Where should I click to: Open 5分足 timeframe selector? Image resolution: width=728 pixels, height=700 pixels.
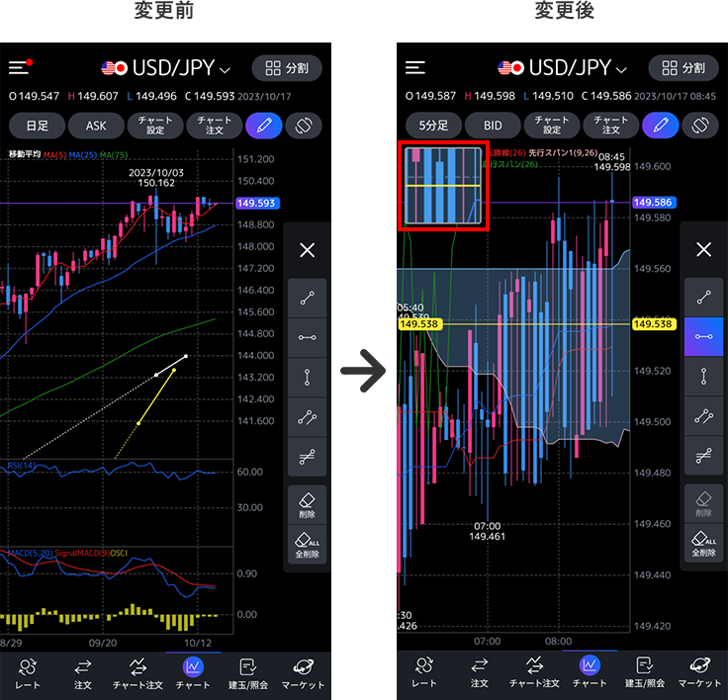[x=433, y=126]
